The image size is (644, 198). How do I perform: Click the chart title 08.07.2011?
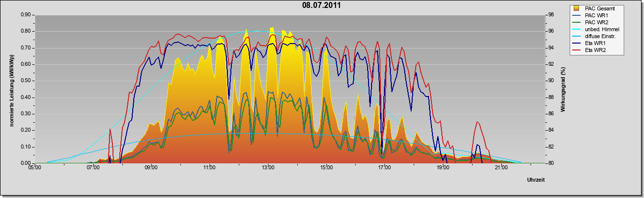(322, 5)
